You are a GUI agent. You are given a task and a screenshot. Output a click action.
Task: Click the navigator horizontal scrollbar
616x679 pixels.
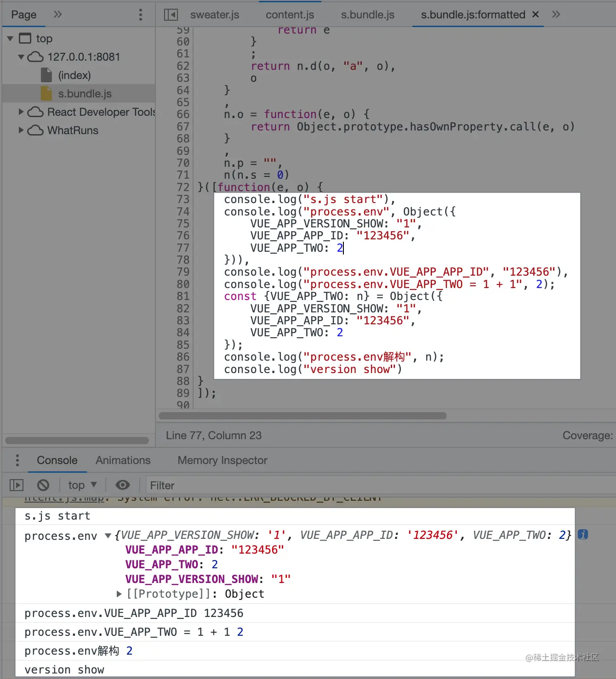click(77, 441)
